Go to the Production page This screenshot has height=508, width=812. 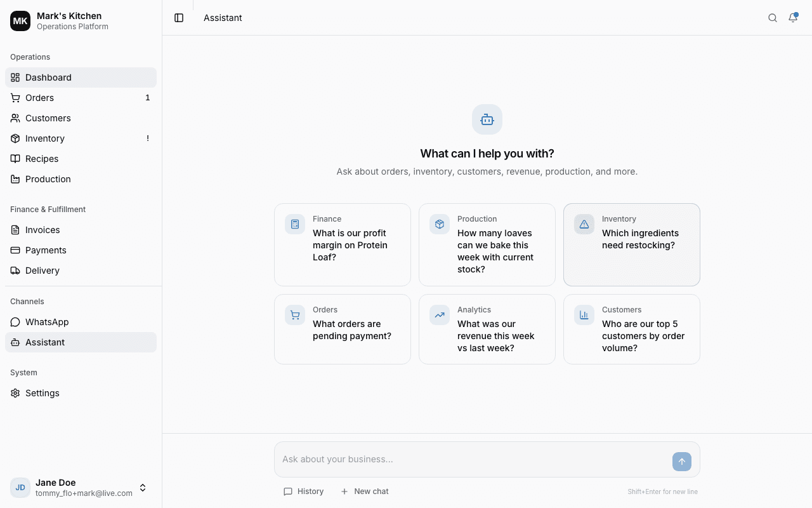tap(48, 179)
